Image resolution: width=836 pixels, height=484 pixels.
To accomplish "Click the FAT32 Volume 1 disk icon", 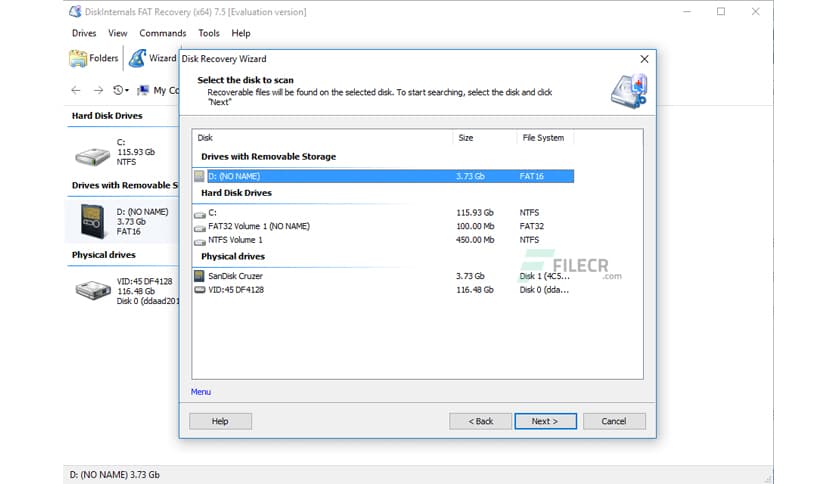I will tap(200, 228).
